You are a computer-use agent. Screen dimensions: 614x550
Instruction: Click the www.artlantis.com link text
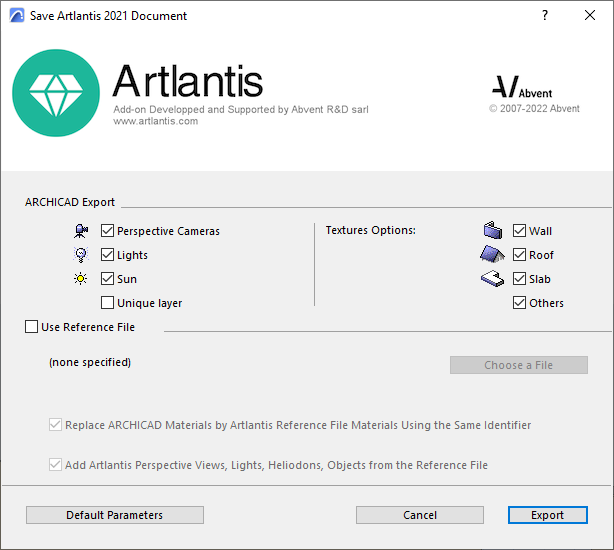point(156,121)
